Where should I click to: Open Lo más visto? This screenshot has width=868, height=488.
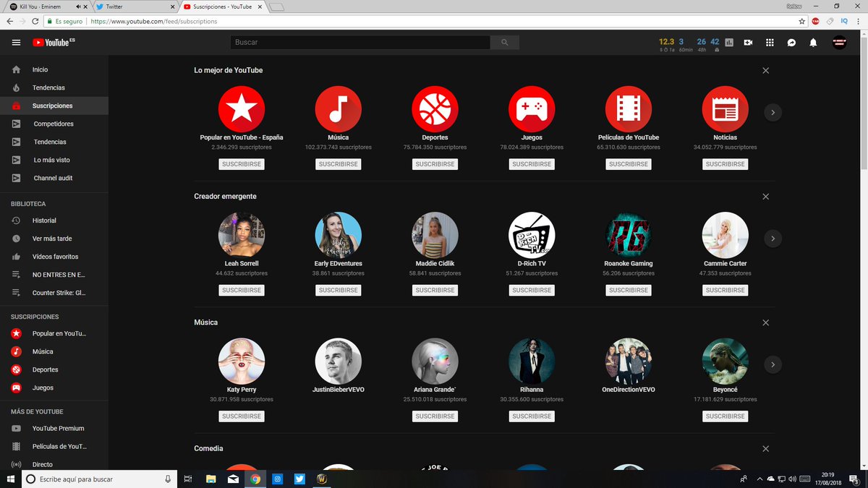click(54, 160)
